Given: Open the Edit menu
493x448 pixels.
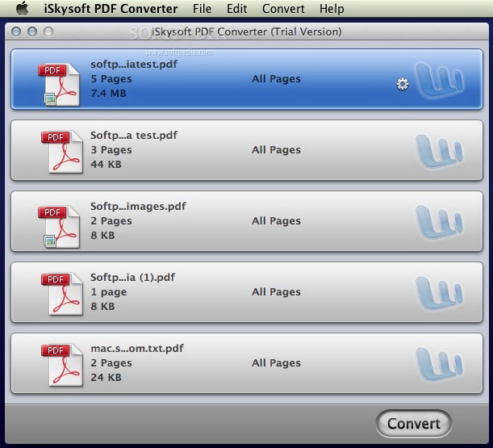Looking at the screenshot, I should coord(236,9).
